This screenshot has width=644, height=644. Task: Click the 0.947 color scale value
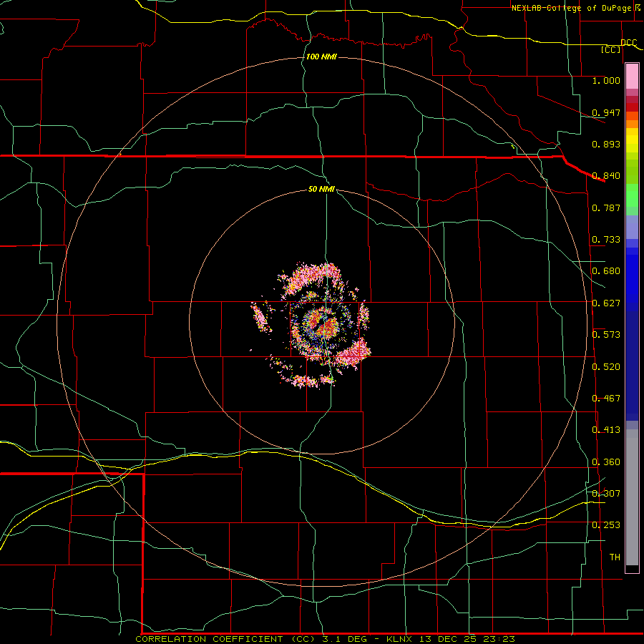(x=606, y=112)
